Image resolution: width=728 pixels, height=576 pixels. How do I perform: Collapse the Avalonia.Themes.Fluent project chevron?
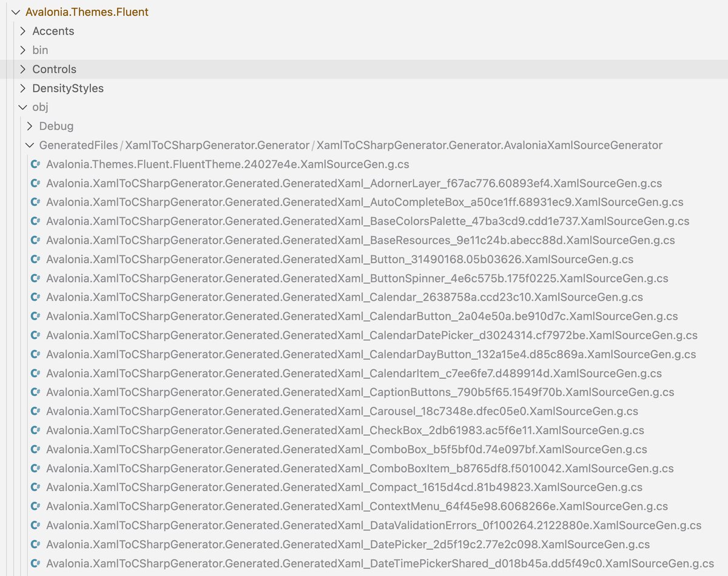[x=15, y=12]
